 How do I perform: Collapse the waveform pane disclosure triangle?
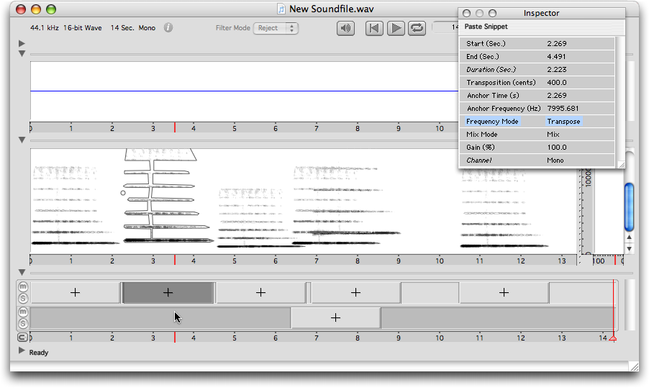pyautogui.click(x=22, y=53)
